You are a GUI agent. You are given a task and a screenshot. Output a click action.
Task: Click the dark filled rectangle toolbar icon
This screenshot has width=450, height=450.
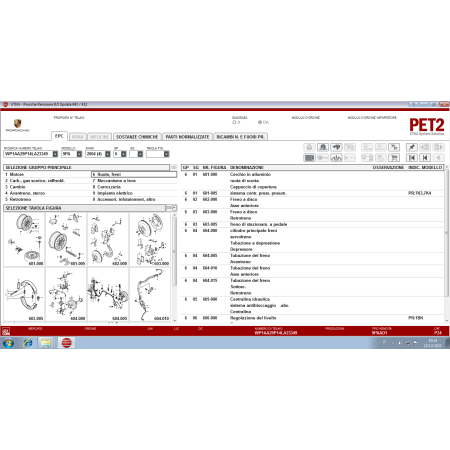point(309,158)
